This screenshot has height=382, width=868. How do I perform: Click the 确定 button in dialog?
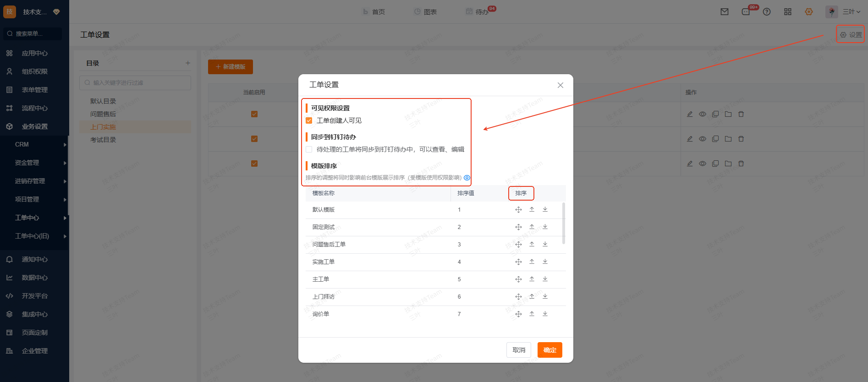pos(549,350)
